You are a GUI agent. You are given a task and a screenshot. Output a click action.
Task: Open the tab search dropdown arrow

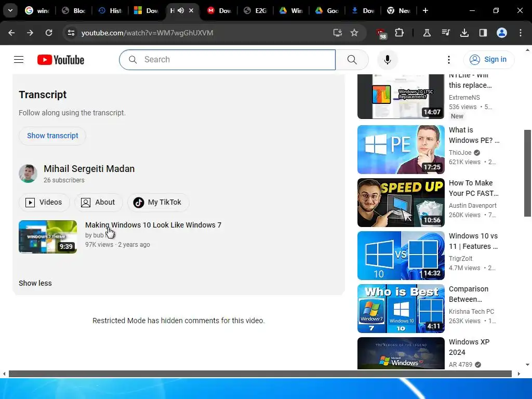coord(10,10)
